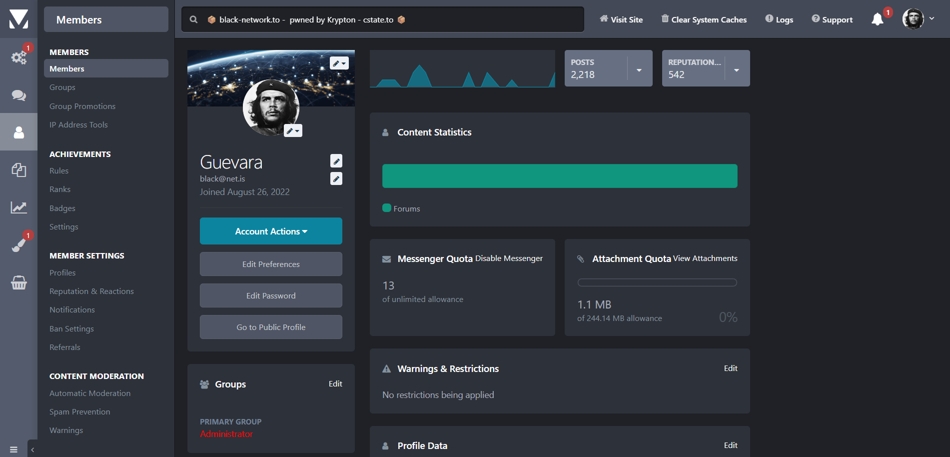Viewport: 950px width, 457px height.
Task: Click the notifications bell icon
Action: coord(877,19)
